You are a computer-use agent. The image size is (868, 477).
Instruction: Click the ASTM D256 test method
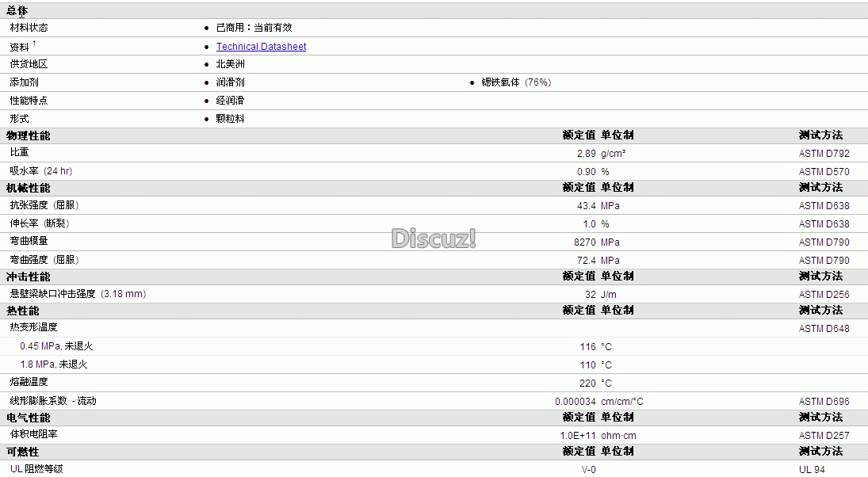point(824,295)
